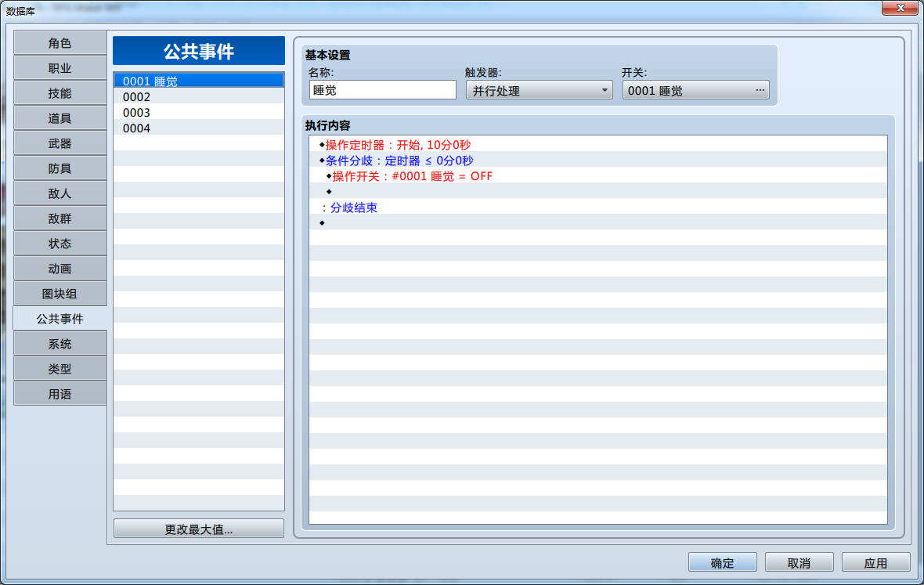Screen dimensions: 924x585
Task: Edit the 名称 field containing 睡觉
Action: (x=382, y=90)
